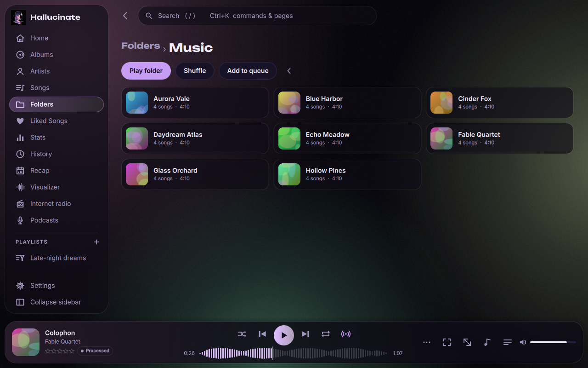
Task: Open the more options ellipsis in player
Action: point(427,342)
